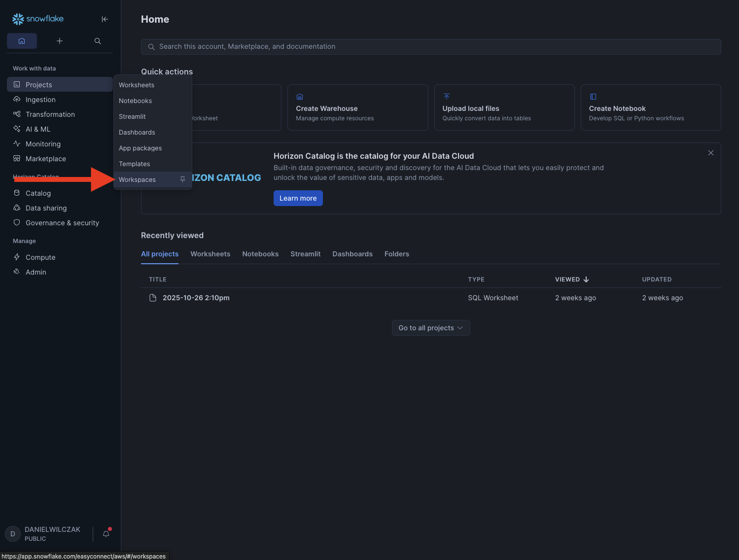739x560 pixels.
Task: Open Streamlit in the Projects flyout
Action: pyautogui.click(x=132, y=117)
